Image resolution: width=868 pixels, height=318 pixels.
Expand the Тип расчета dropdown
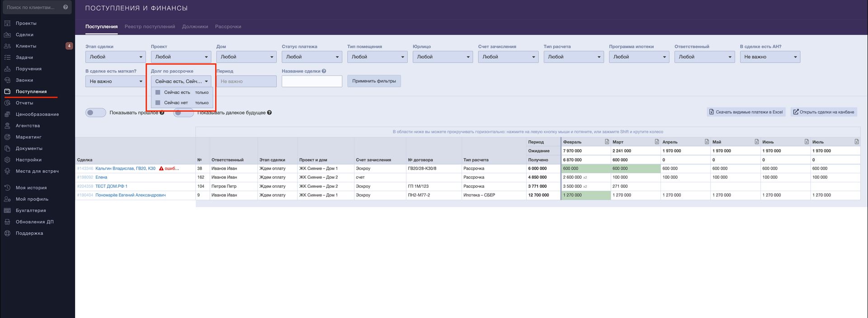click(x=574, y=57)
